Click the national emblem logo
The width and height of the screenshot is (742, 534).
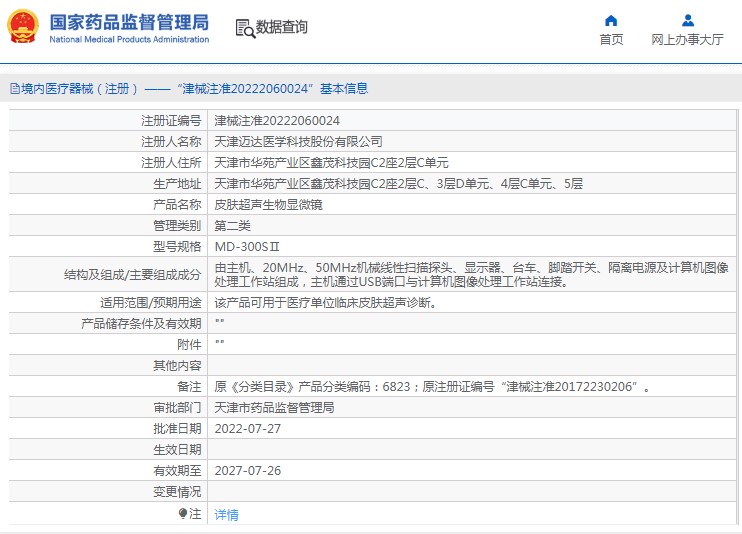(x=23, y=27)
